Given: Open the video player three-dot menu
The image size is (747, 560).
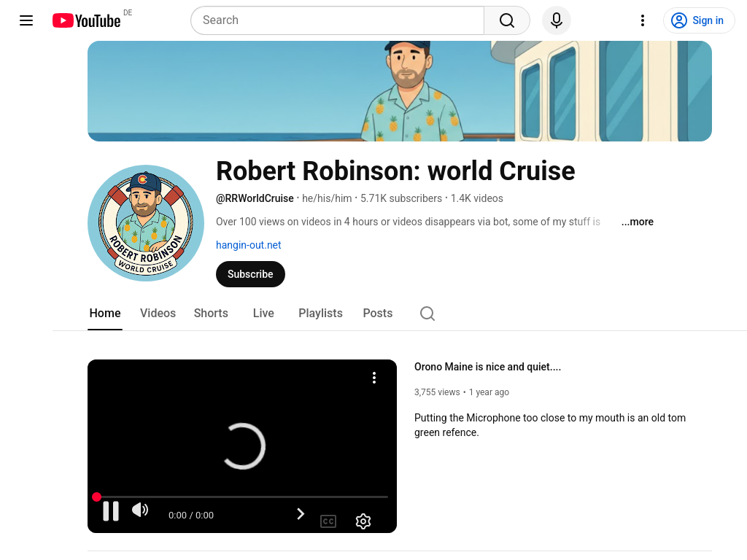Looking at the screenshot, I should click(x=374, y=378).
